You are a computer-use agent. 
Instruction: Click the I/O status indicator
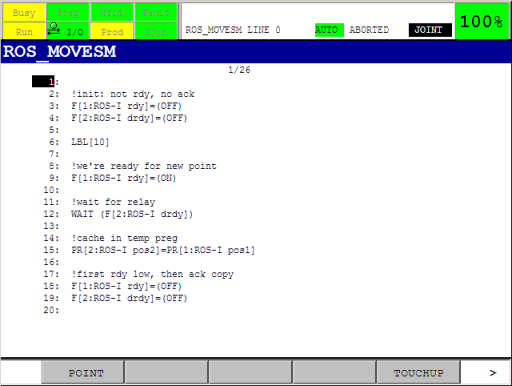68,31
